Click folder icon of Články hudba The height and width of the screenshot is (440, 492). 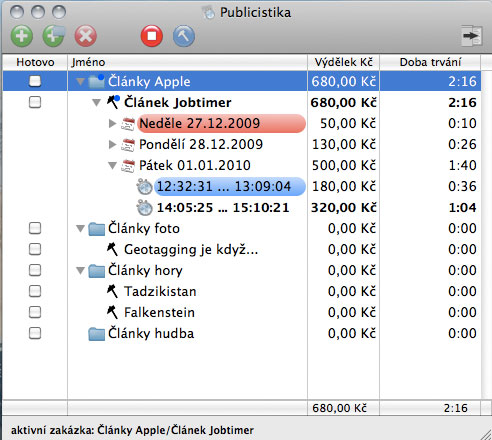point(97,334)
